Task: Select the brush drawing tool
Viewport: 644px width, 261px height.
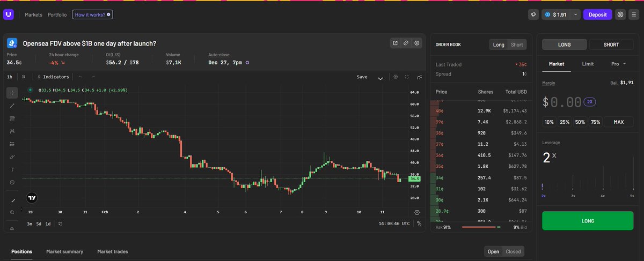Action: point(12,156)
